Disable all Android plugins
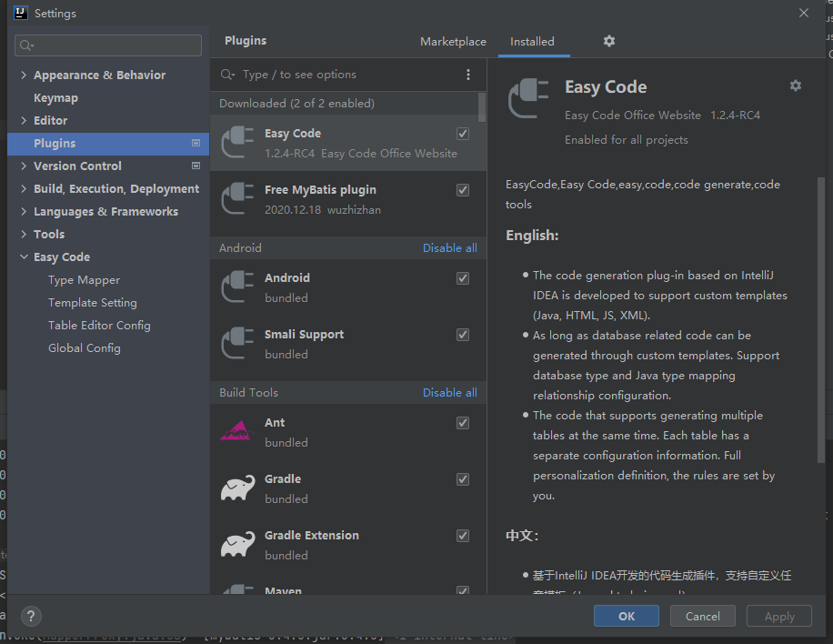Image resolution: width=833 pixels, height=644 pixels. point(449,248)
